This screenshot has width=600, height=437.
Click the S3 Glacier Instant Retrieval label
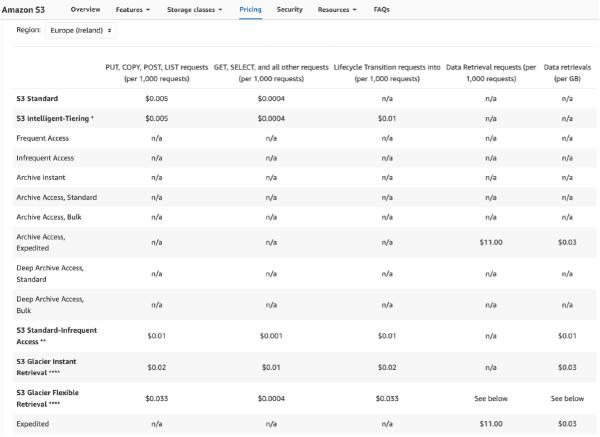pyautogui.click(x=46, y=367)
